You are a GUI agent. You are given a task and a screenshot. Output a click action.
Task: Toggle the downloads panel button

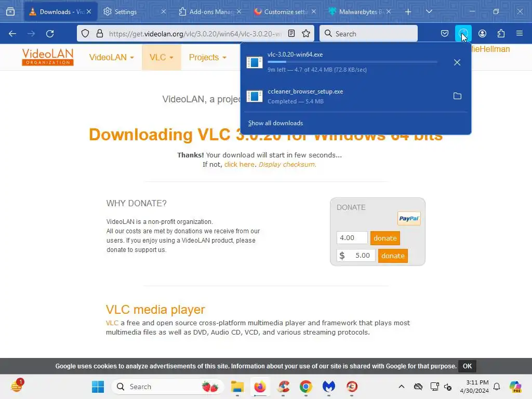pyautogui.click(x=463, y=33)
